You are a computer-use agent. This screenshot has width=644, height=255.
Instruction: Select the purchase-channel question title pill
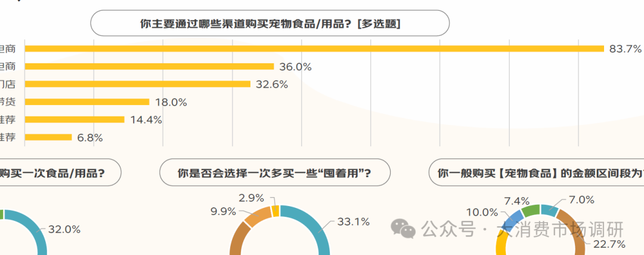270,24
